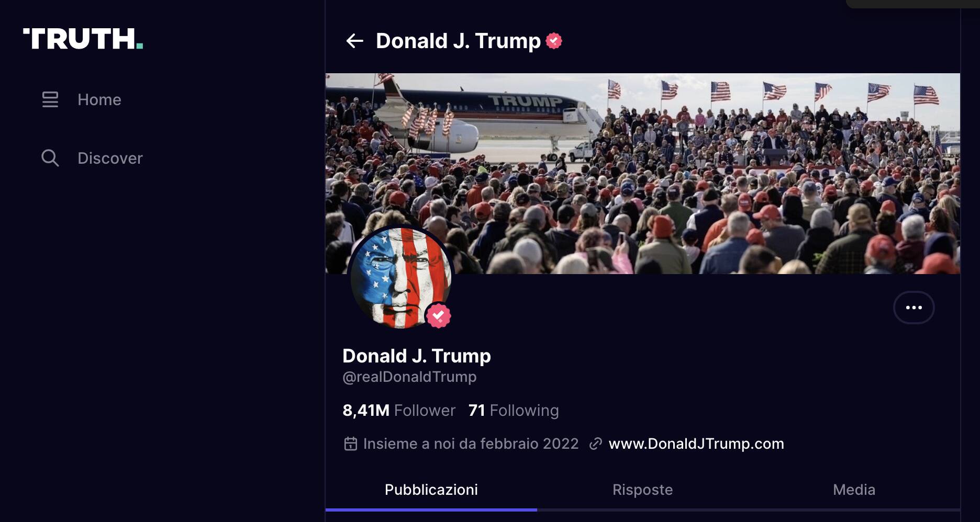Click the Home feed icon
Viewport: 980px width, 522px height.
tap(50, 99)
